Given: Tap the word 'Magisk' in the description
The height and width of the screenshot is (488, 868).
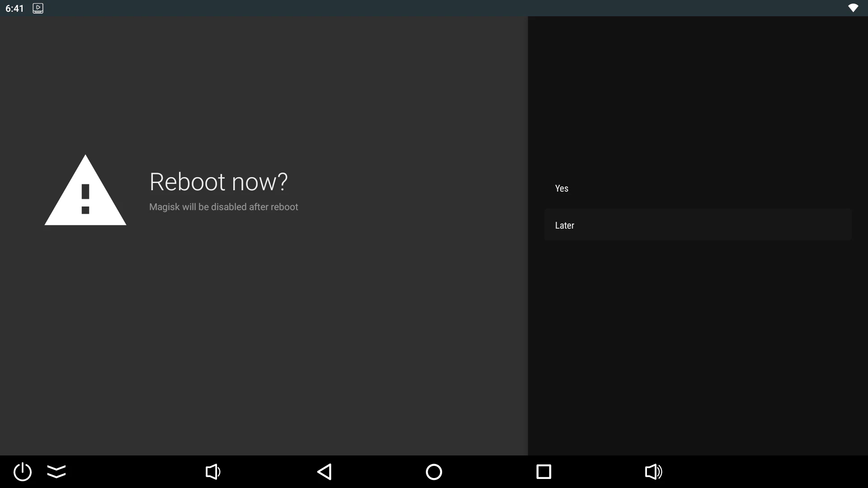Looking at the screenshot, I should (164, 207).
